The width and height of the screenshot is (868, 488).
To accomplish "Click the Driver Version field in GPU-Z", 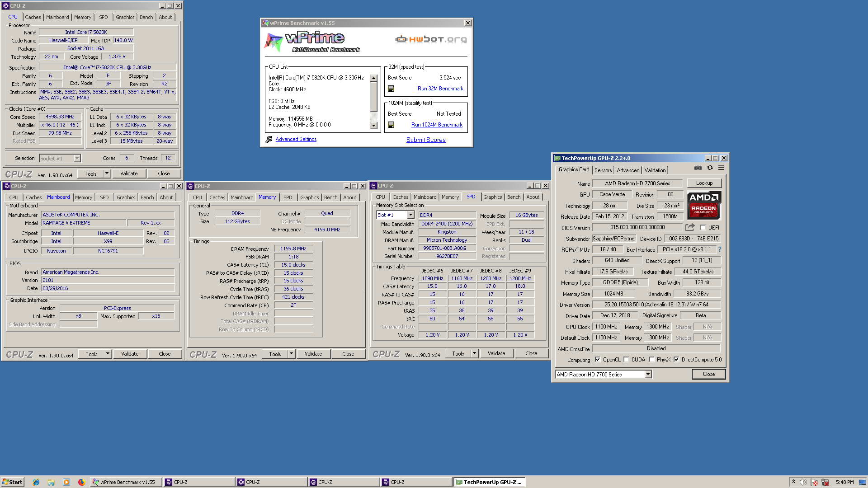I will click(x=656, y=305).
